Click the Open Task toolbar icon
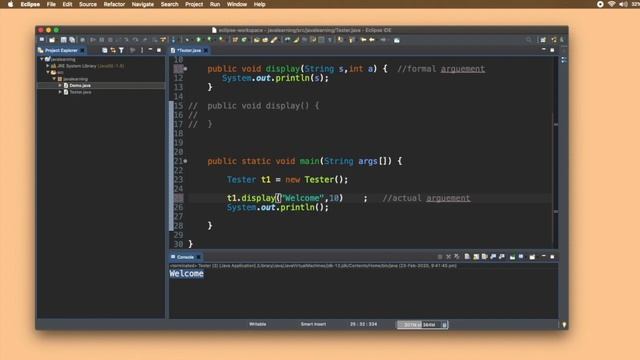 [x=265, y=40]
